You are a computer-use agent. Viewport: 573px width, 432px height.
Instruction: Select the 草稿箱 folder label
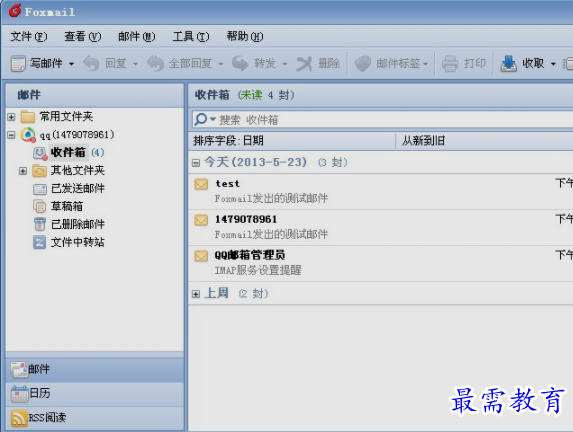[x=67, y=206]
